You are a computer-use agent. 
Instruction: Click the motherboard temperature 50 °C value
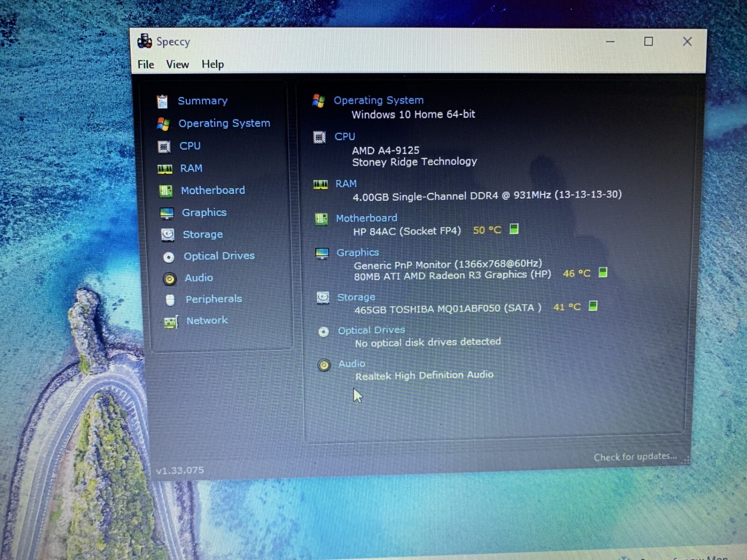[x=487, y=230]
